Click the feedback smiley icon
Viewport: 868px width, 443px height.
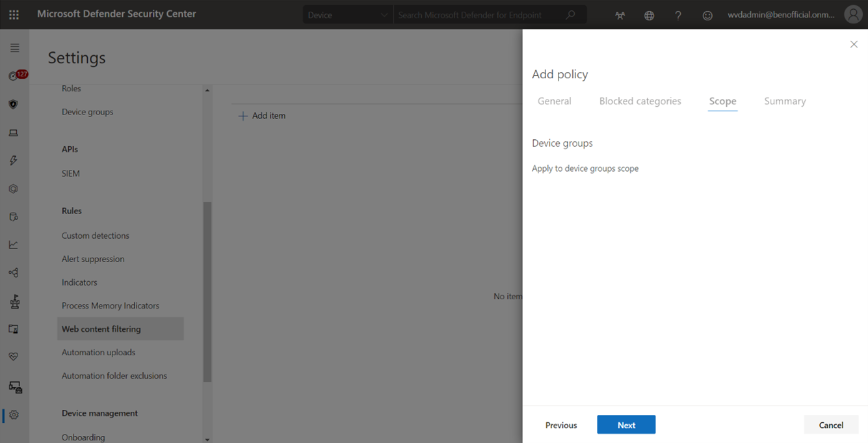point(707,16)
